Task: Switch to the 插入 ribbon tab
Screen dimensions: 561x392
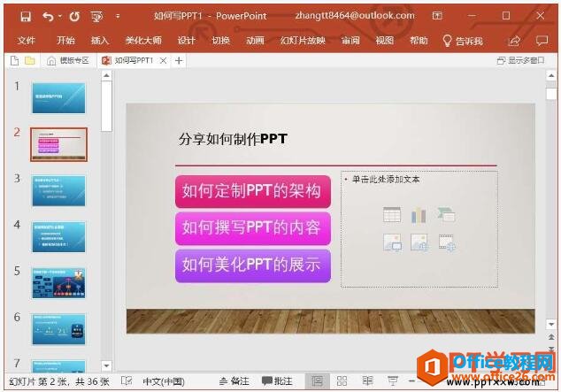Action: pyautogui.click(x=100, y=41)
